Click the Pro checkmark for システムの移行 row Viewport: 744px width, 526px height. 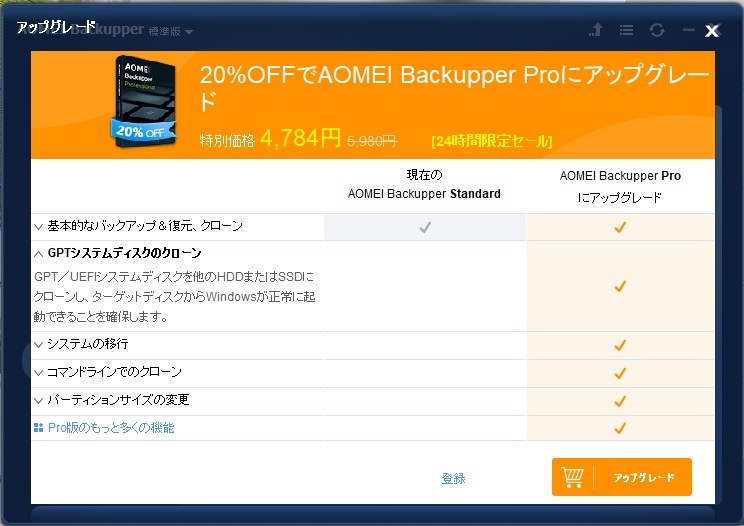[620, 345]
